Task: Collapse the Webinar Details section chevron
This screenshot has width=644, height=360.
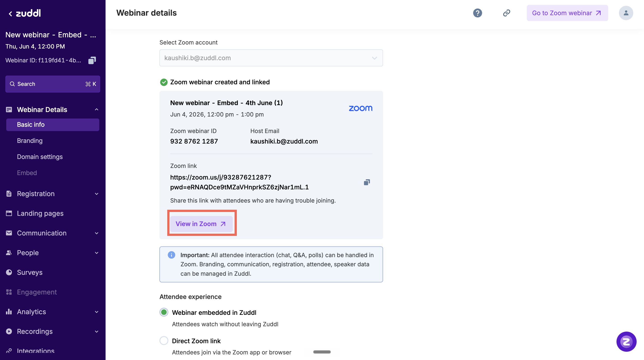Action: click(97, 110)
